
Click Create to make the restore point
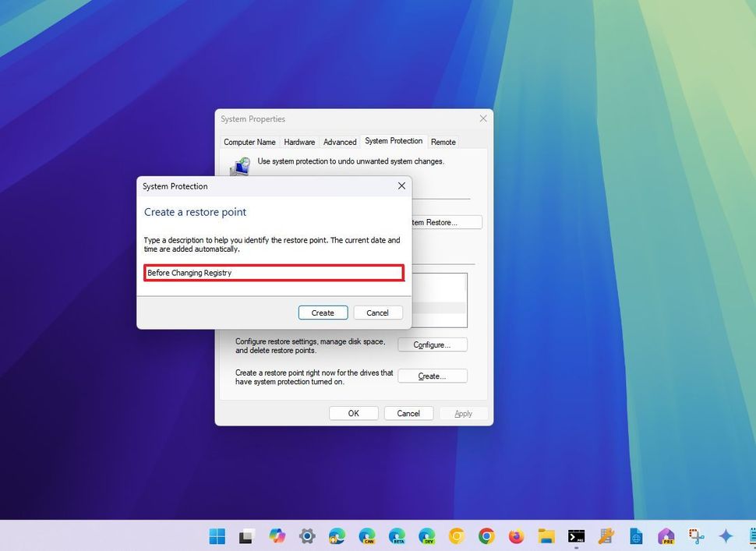[x=323, y=313]
